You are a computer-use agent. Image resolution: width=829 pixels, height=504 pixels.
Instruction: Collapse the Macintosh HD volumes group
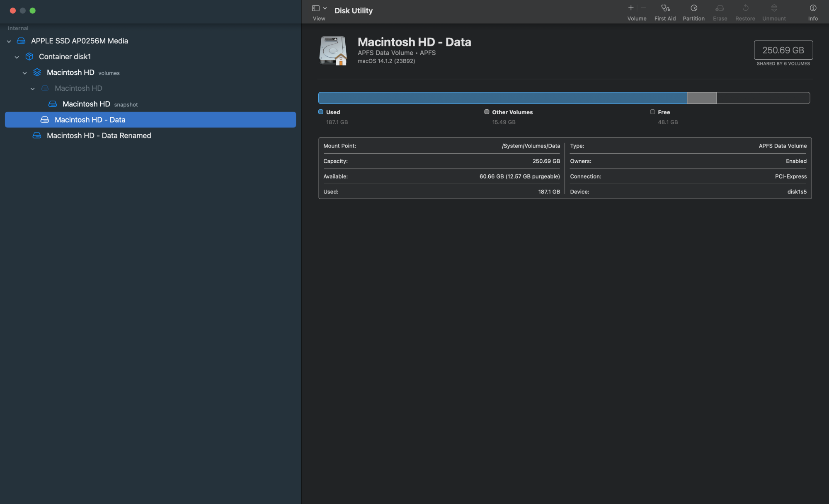coord(25,73)
